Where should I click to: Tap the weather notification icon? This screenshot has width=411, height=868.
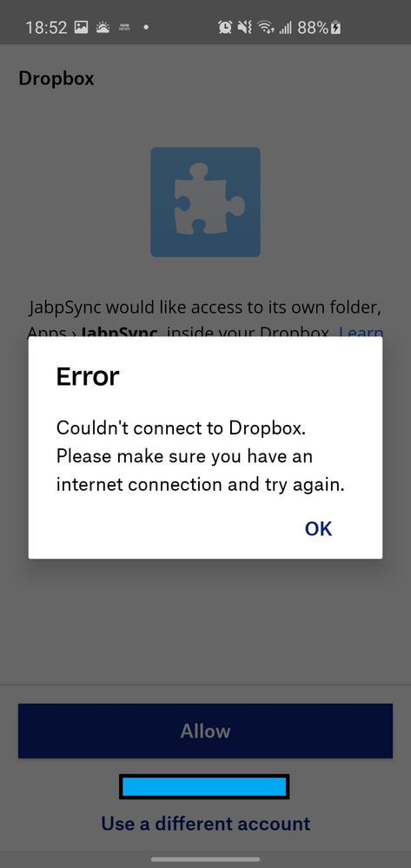(x=103, y=27)
